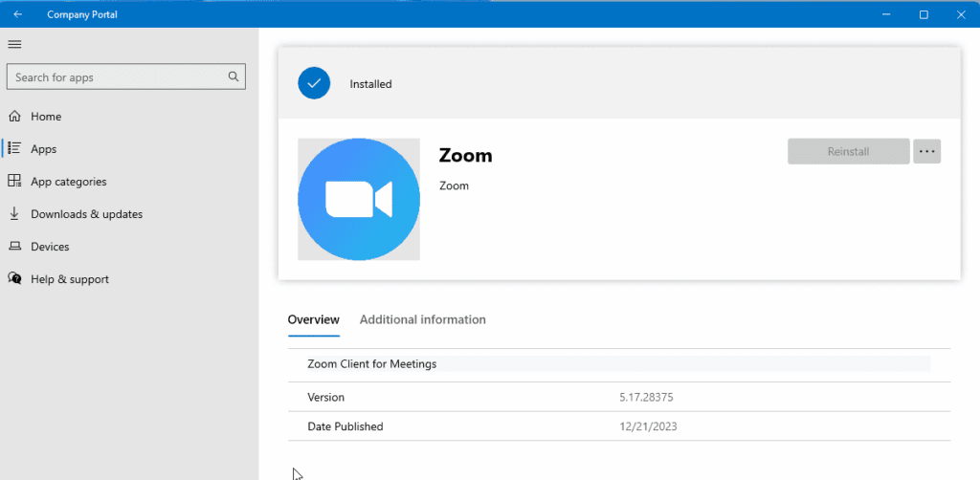Screen dimensions: 980x480
Task: Click the Devices laptop icon
Action: click(x=14, y=247)
